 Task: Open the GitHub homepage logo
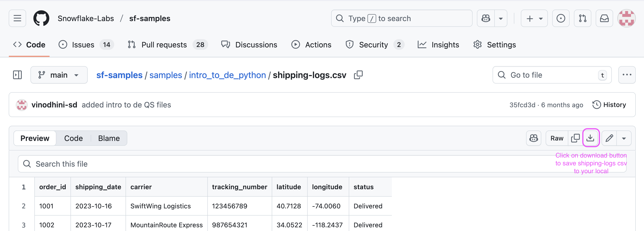pos(41,18)
